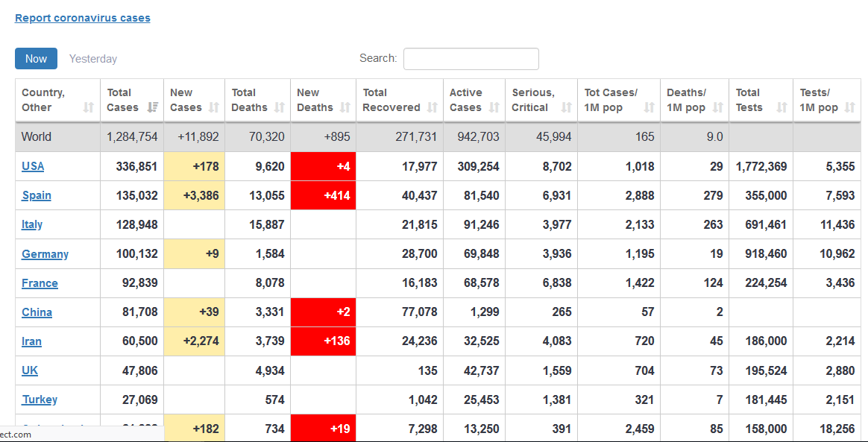Click sort icon in Total Cases column
This screenshot has width=868, height=442.
153,107
